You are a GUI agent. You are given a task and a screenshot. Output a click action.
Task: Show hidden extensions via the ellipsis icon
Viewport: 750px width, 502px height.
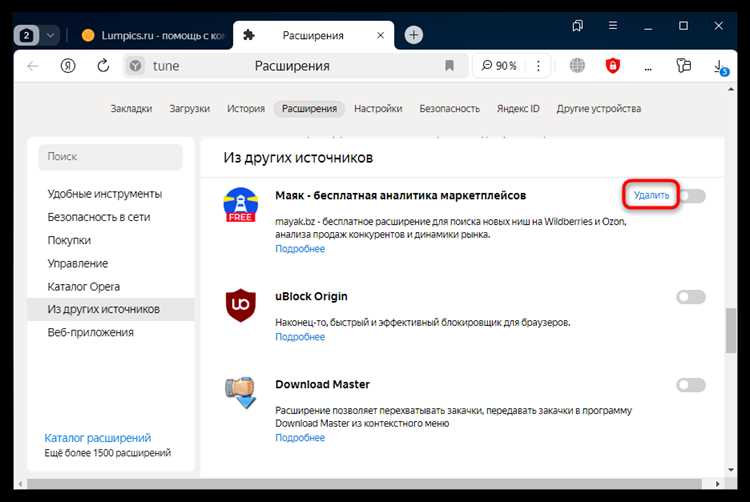pos(648,68)
